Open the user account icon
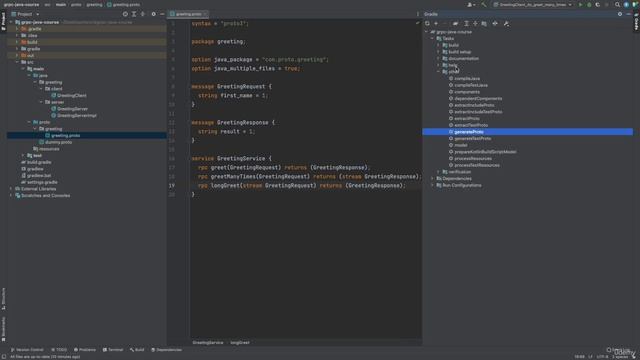The height and width of the screenshot is (360, 640). pos(471,4)
